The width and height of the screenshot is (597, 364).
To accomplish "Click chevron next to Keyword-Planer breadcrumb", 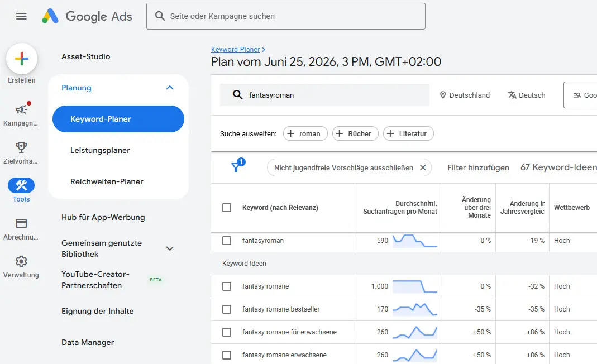I will tap(264, 50).
